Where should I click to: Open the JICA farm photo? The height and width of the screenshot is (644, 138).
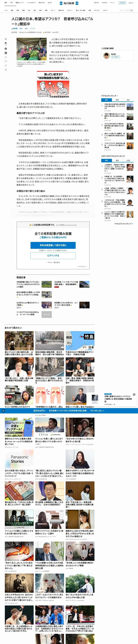[x=32, y=49]
